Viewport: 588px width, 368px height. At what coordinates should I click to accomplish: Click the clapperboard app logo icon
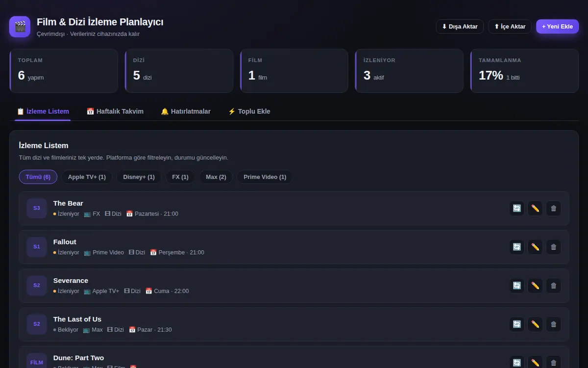20,26
